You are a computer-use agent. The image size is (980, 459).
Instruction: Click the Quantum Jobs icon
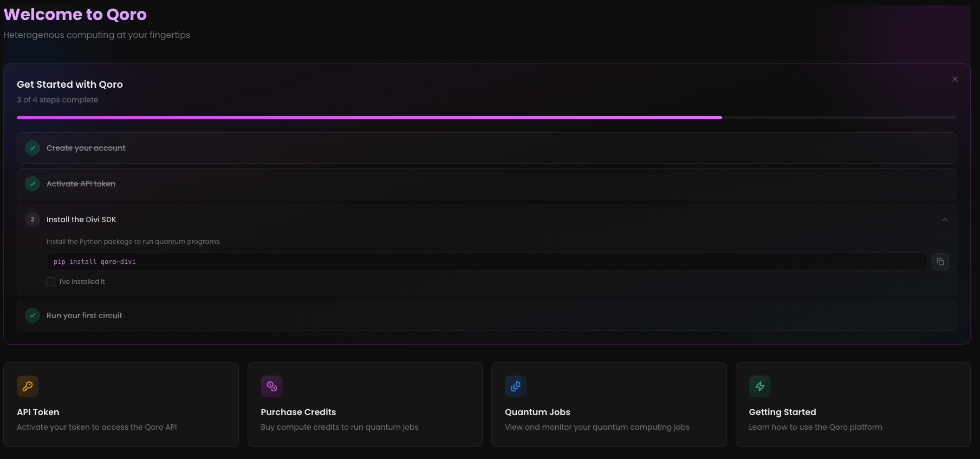[516, 386]
